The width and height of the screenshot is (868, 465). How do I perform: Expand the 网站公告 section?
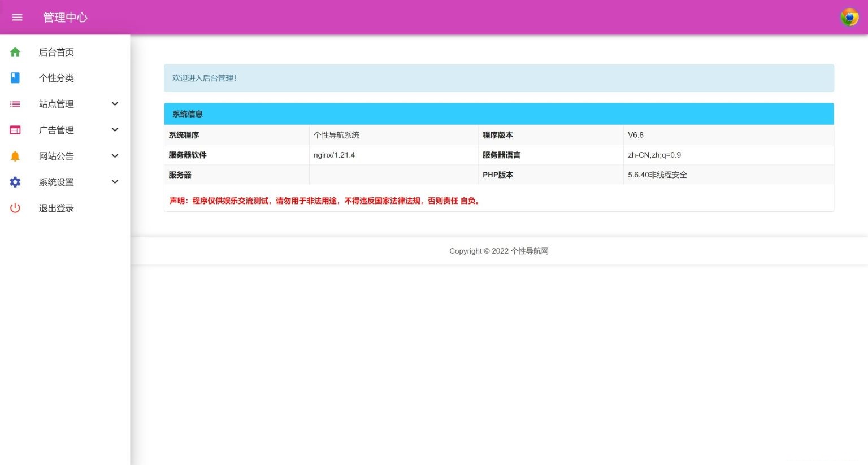click(x=115, y=156)
